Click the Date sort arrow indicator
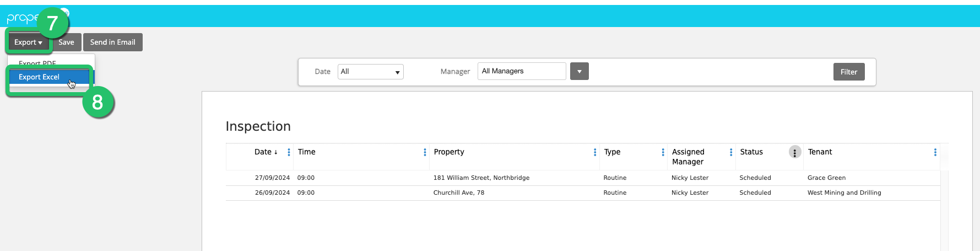 point(275,153)
